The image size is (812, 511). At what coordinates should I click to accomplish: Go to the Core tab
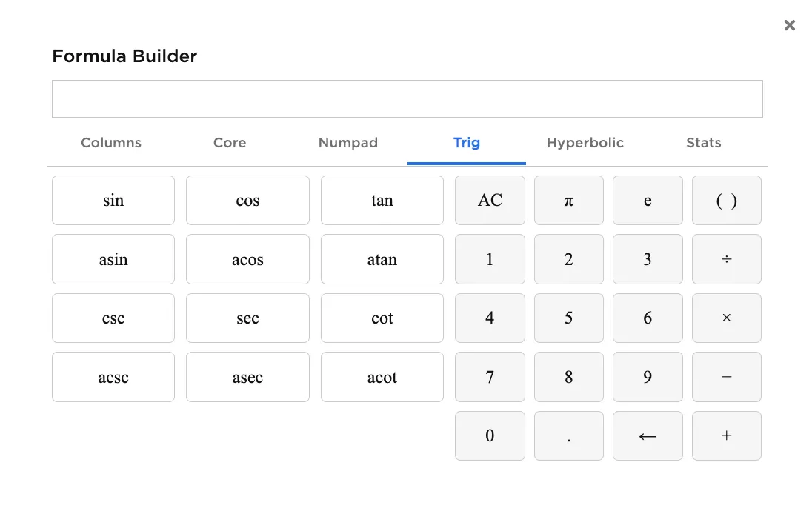pos(230,143)
